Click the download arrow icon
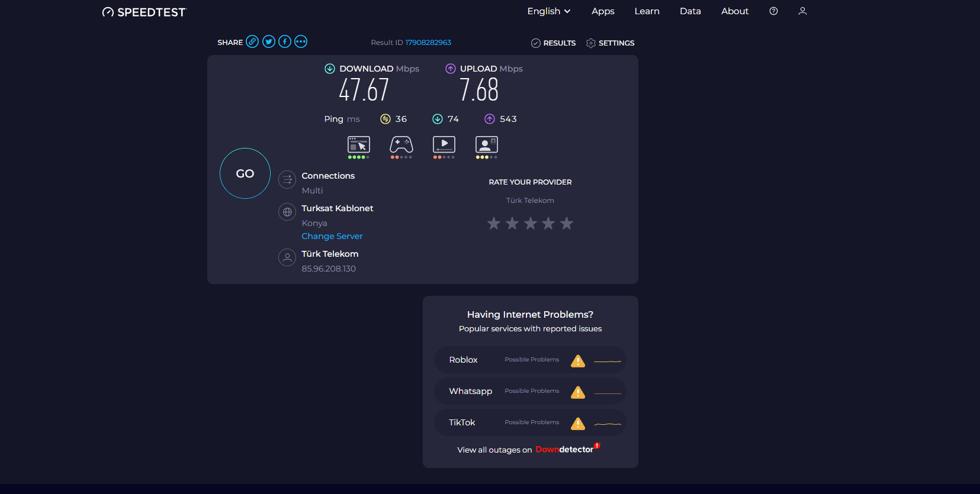980x494 pixels. (330, 69)
